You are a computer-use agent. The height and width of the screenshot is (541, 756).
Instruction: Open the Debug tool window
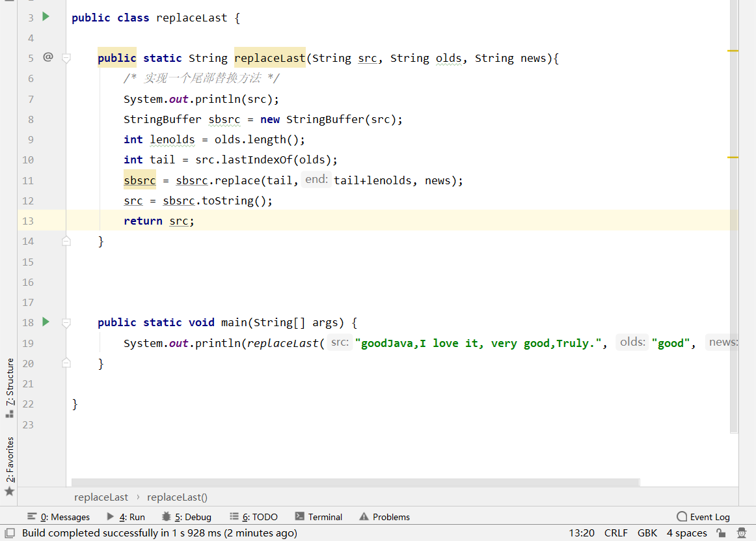click(187, 517)
